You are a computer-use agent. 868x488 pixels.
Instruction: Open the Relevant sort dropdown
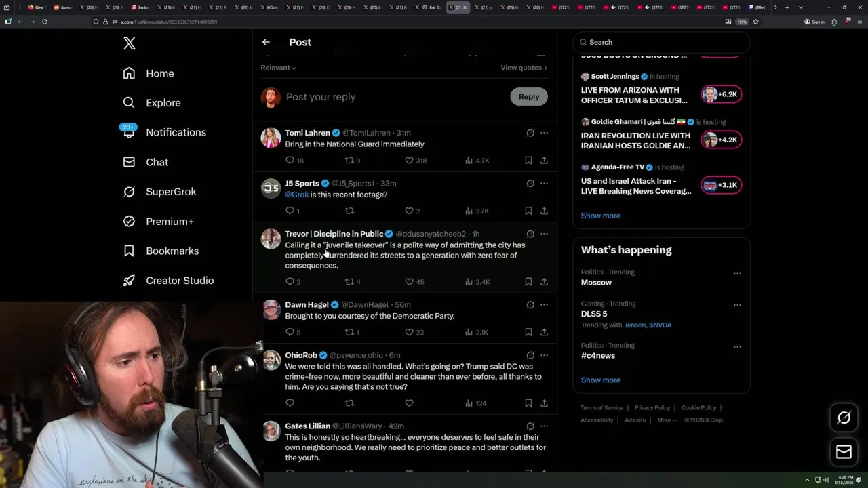(x=279, y=68)
